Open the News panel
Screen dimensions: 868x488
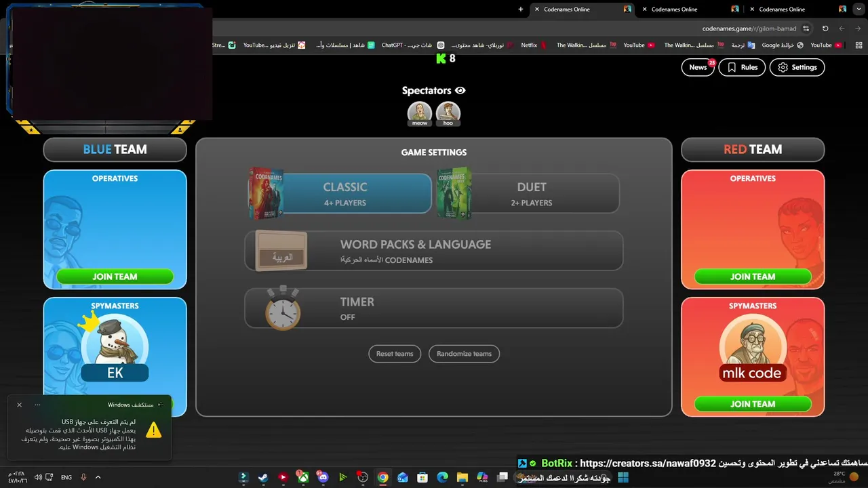(x=698, y=67)
